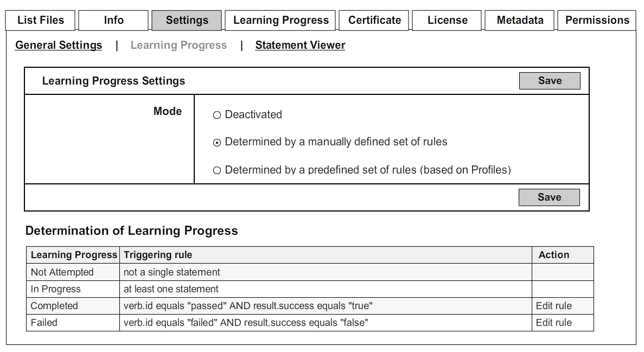Viewport: 644px width, 352px height.
Task: Click the top Save button
Action: 550,81
